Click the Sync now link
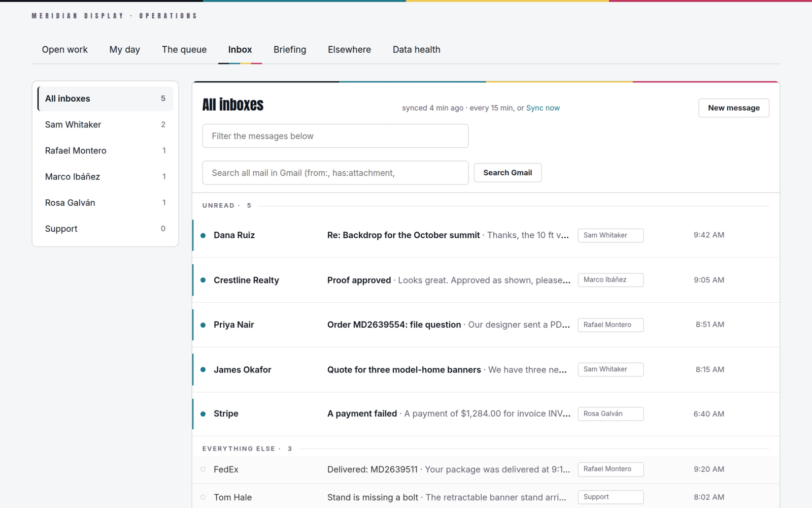Viewport: 812px width, 508px height. click(543, 108)
